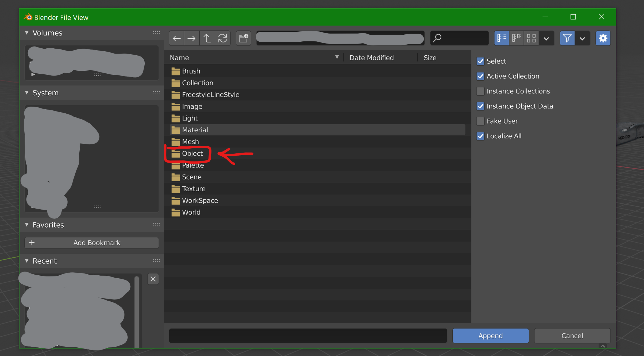This screenshot has height=356, width=644.
Task: Toggle file filtering funnel icon
Action: [x=567, y=38]
